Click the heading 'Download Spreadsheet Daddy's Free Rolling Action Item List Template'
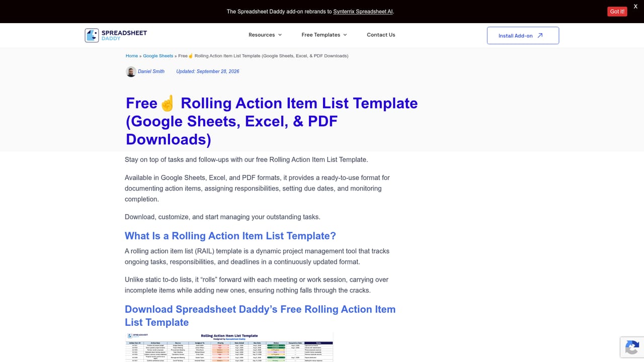 pyautogui.click(x=260, y=316)
